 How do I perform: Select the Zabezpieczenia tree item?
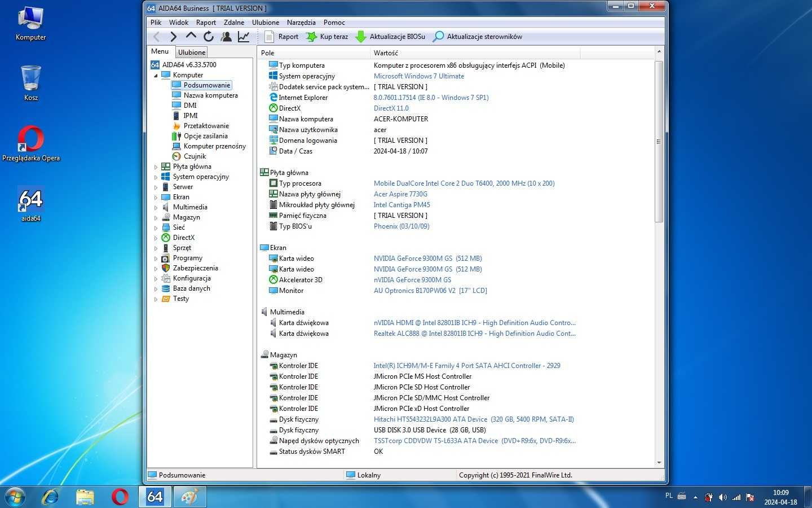195,268
